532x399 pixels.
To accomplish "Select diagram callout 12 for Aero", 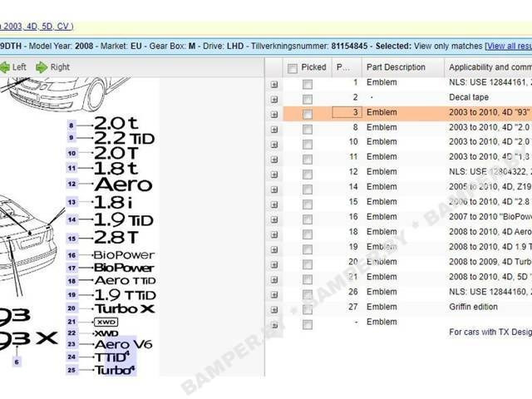I will click(72, 185).
